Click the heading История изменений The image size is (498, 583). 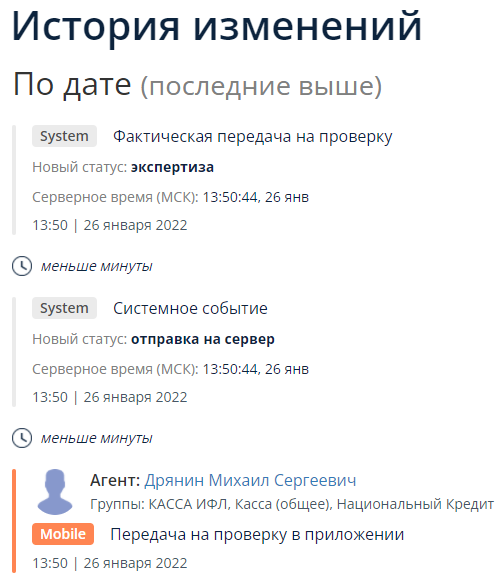pos(217,26)
